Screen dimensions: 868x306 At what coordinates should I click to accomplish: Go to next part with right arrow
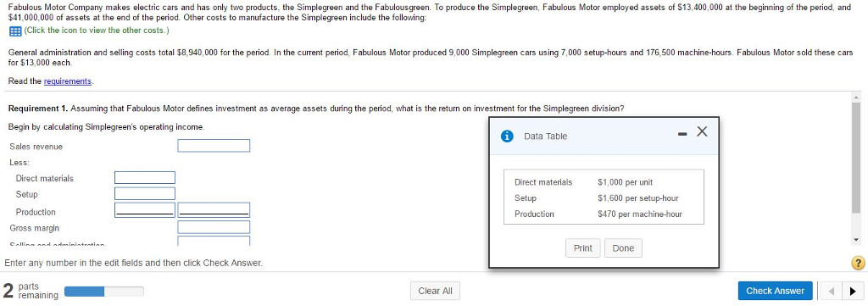pyautogui.click(x=854, y=291)
